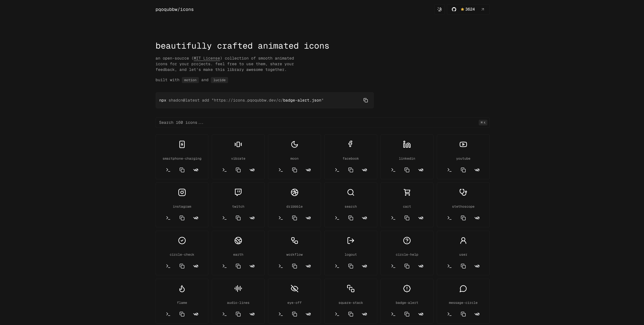
Task: Open earth icon in v0
Action: (252, 266)
